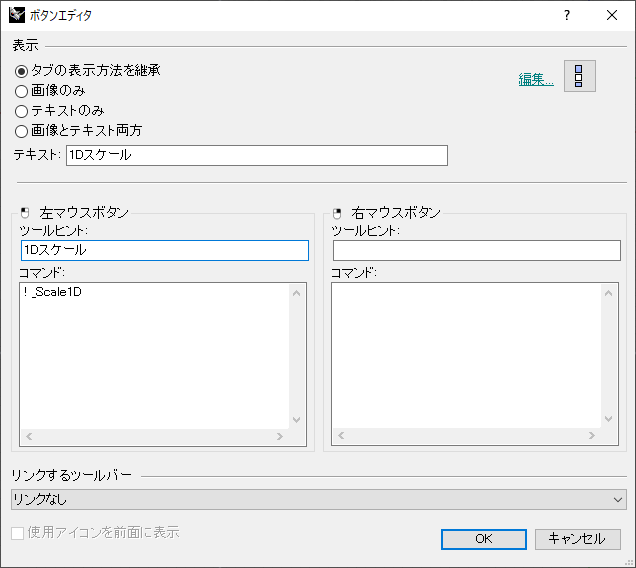
Task: Select 画像とテキスト両方 radio button
Action: [x=21, y=131]
